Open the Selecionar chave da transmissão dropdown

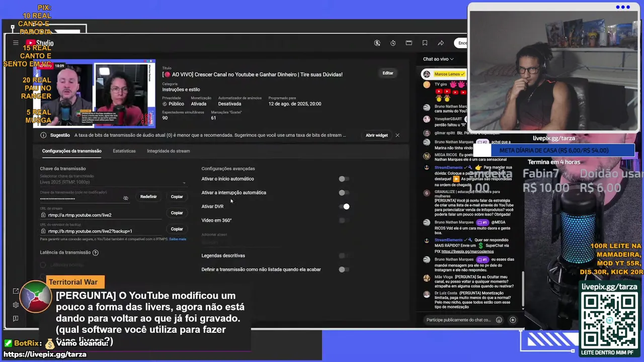(113, 182)
